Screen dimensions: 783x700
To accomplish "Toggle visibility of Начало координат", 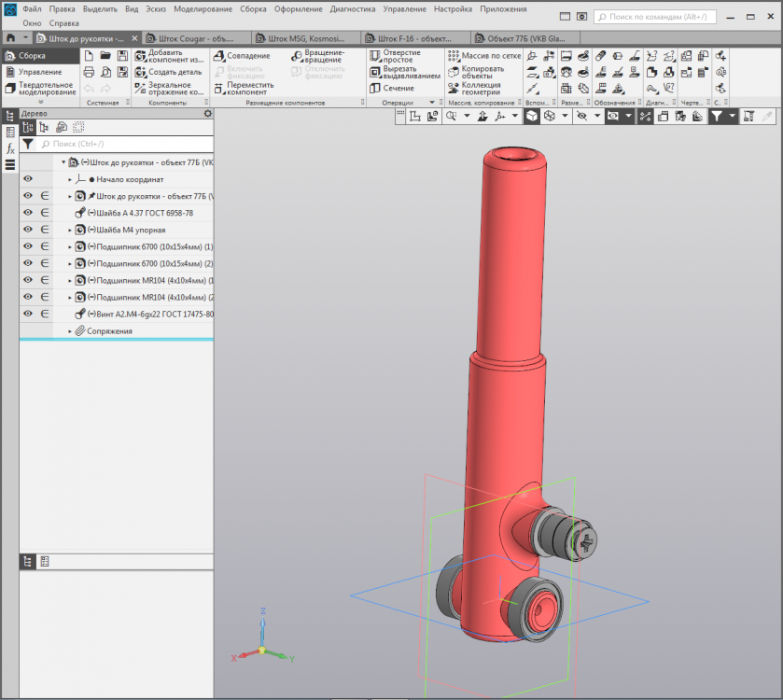I will pos(28,179).
